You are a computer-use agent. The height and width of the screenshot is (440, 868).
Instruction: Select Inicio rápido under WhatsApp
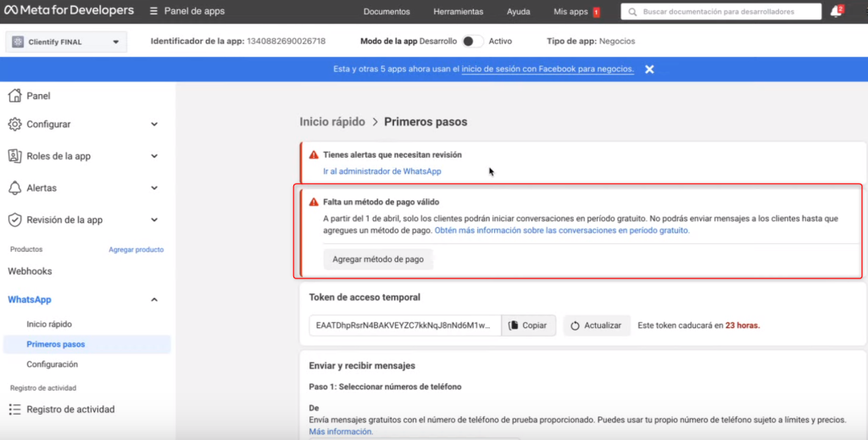(x=49, y=325)
